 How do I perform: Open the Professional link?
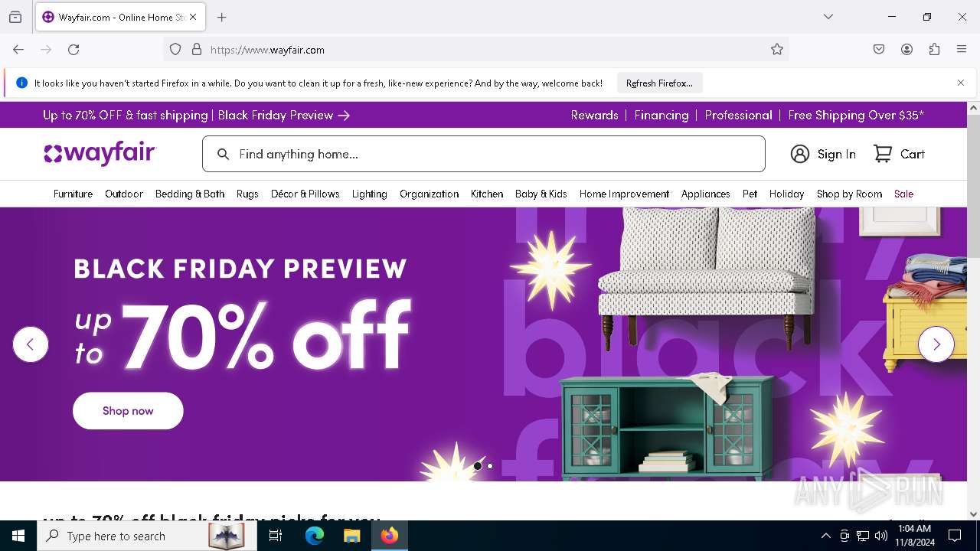coord(738,116)
